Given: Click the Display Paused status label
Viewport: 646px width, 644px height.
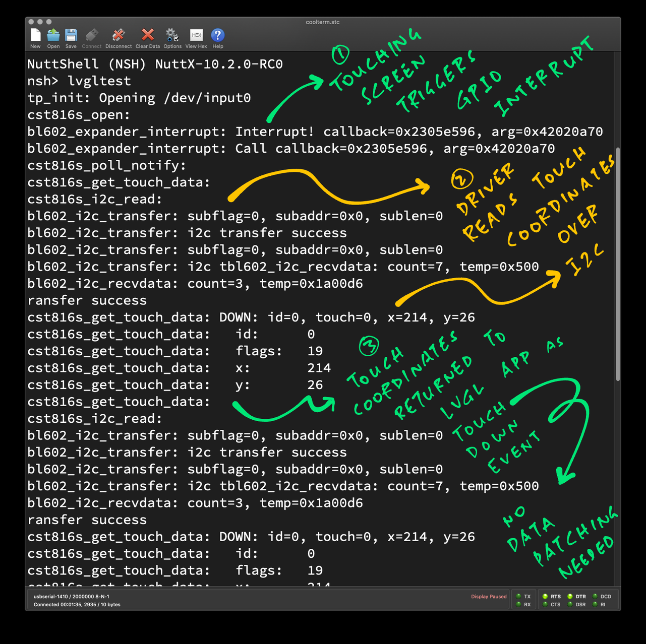Looking at the screenshot, I should (x=488, y=597).
